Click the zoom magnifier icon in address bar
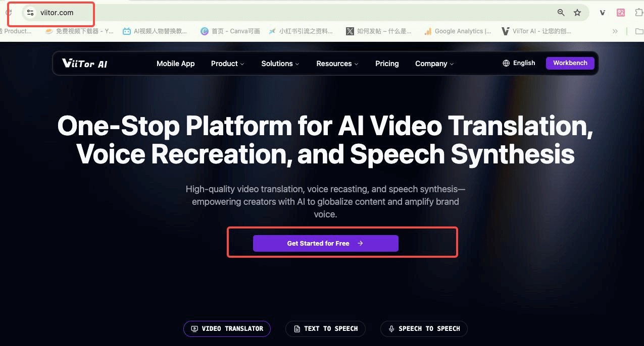 click(561, 13)
